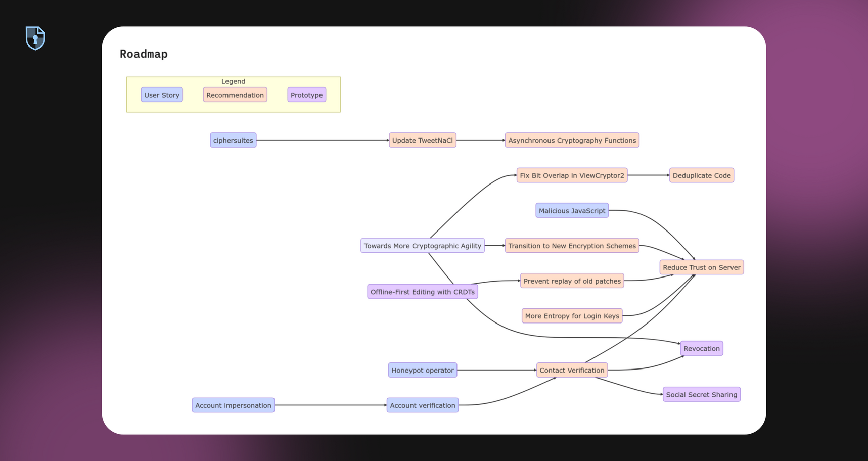Screen dimensions: 868x461
Task: Click the Prototype legend swatch
Action: pyautogui.click(x=306, y=95)
